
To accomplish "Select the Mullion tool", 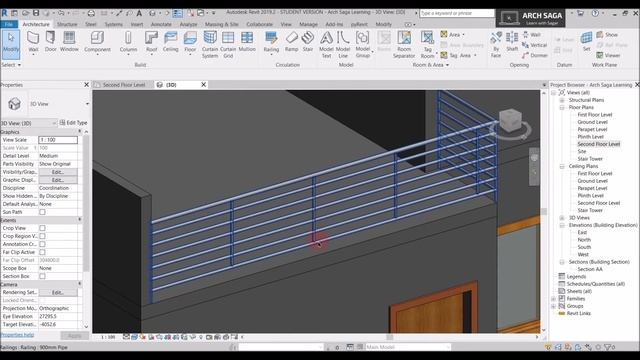I will click(247, 42).
